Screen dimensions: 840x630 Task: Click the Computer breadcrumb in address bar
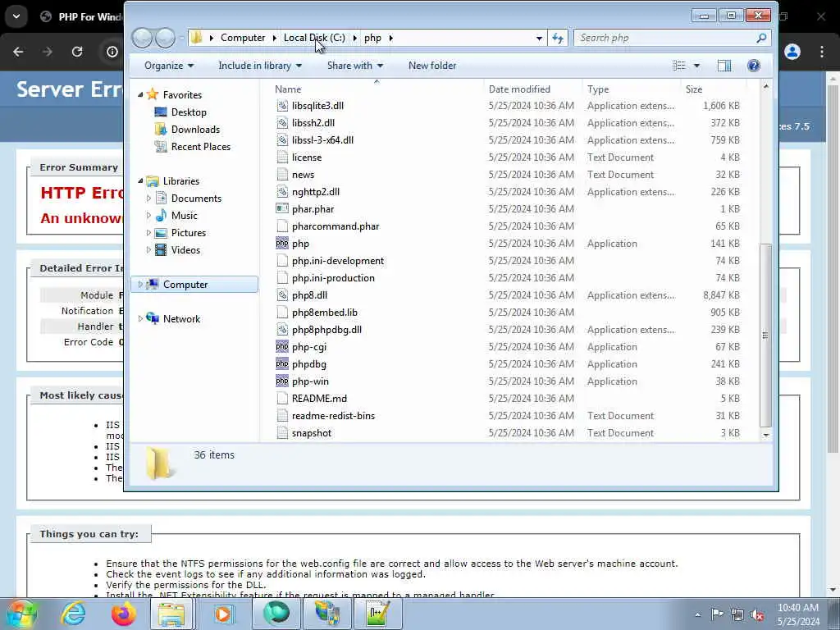pyautogui.click(x=243, y=38)
